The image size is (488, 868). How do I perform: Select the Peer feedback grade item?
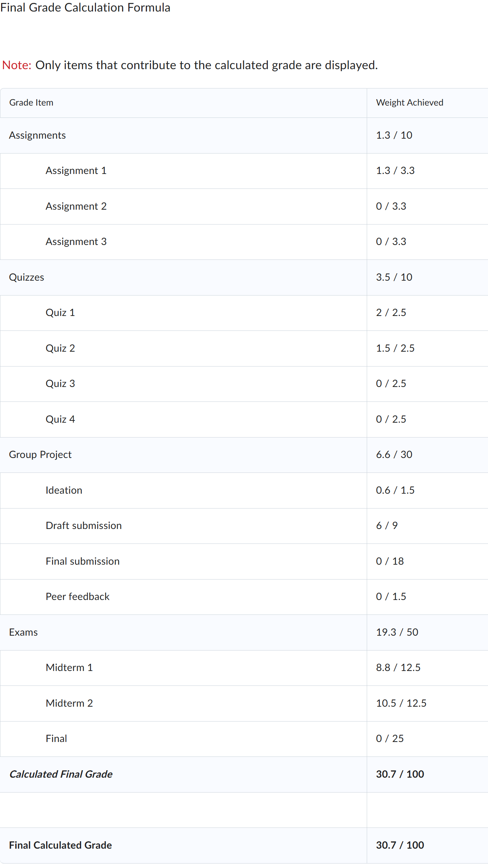[x=77, y=597]
